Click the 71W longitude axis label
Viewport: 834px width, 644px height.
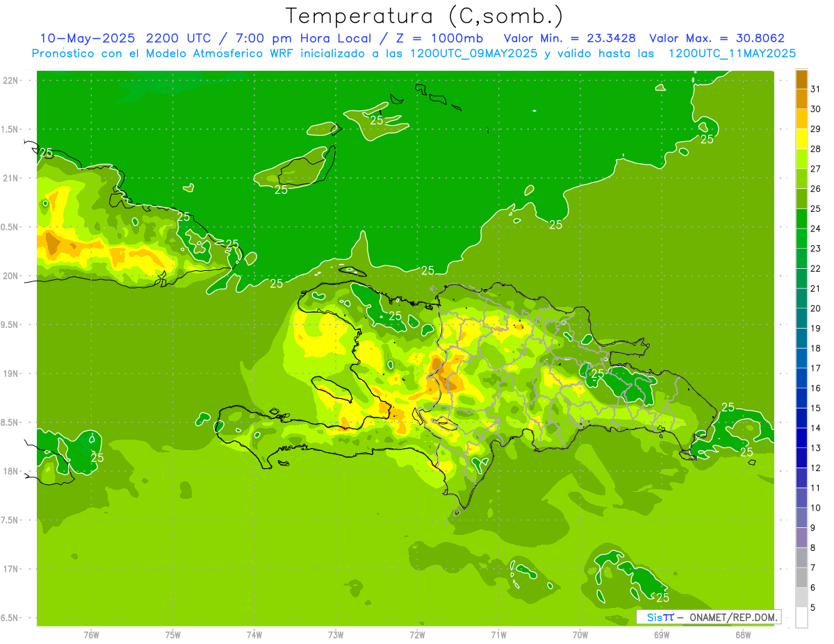coord(498,635)
